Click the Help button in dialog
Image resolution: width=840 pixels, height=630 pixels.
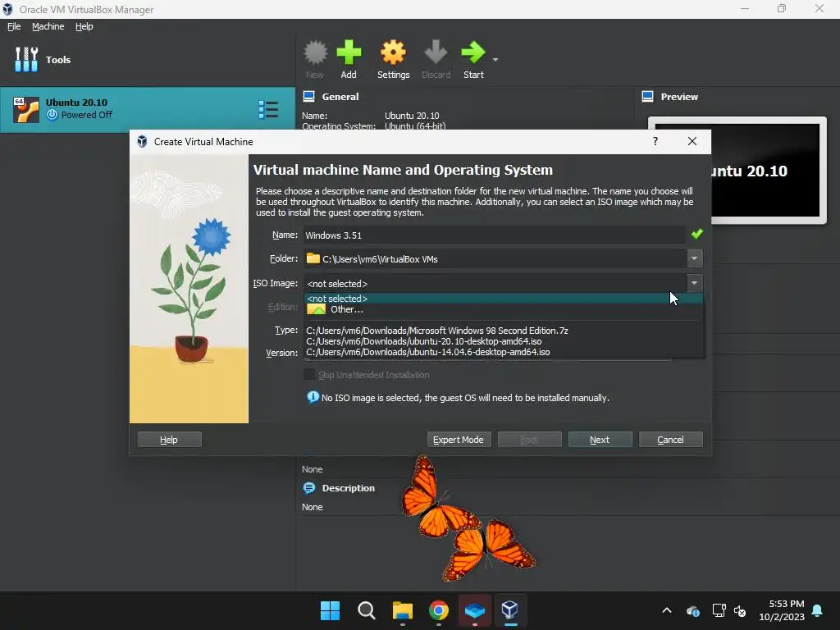click(169, 440)
